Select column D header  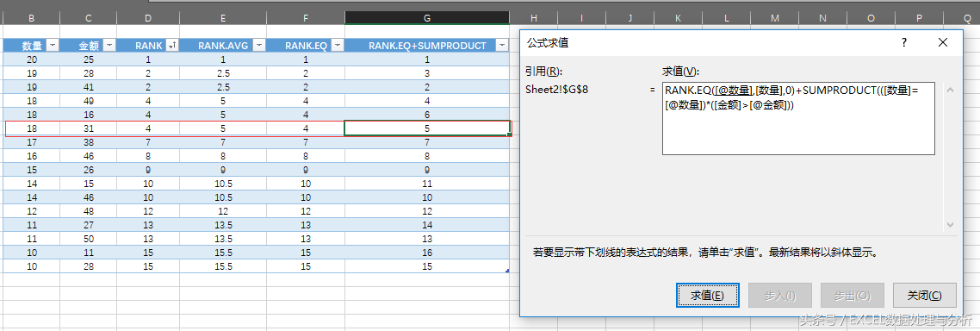[148, 19]
